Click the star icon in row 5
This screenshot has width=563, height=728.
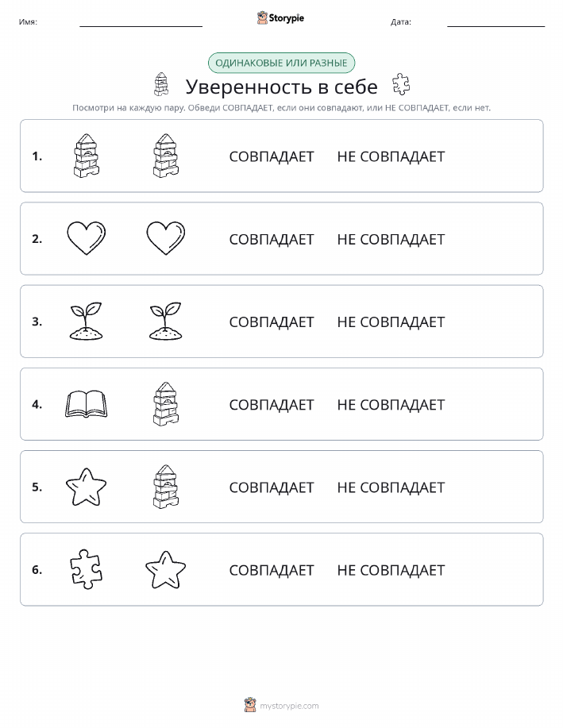coord(86,487)
